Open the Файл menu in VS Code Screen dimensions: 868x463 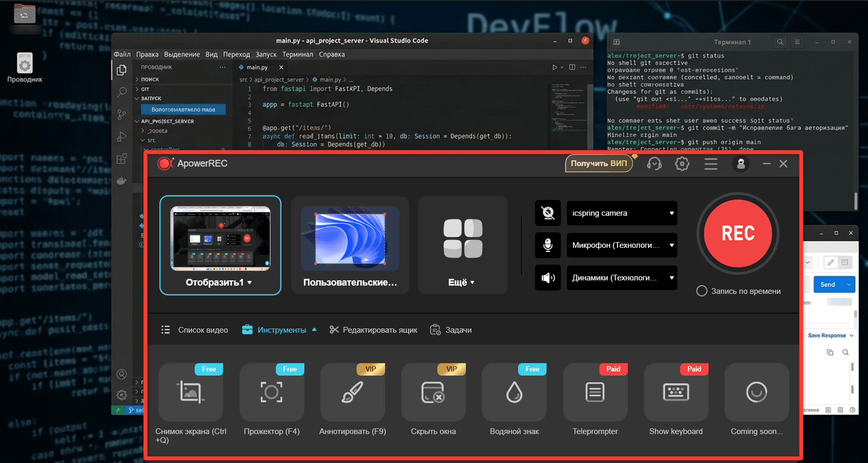tap(122, 54)
